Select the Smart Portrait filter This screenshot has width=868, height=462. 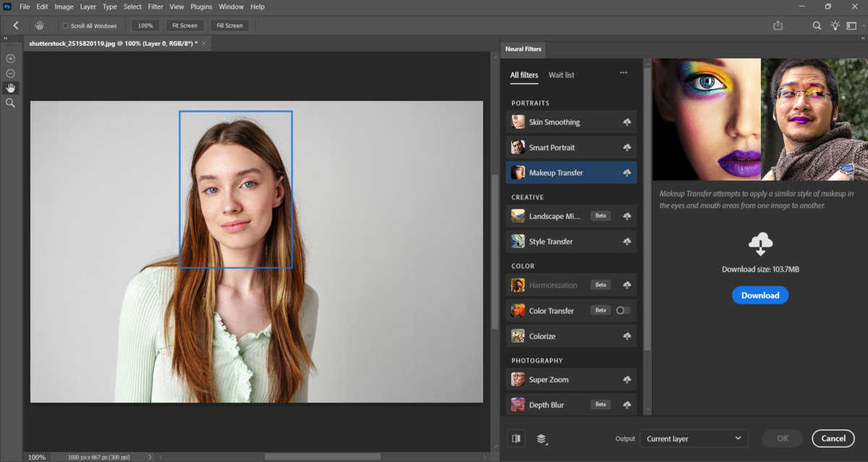click(x=571, y=147)
